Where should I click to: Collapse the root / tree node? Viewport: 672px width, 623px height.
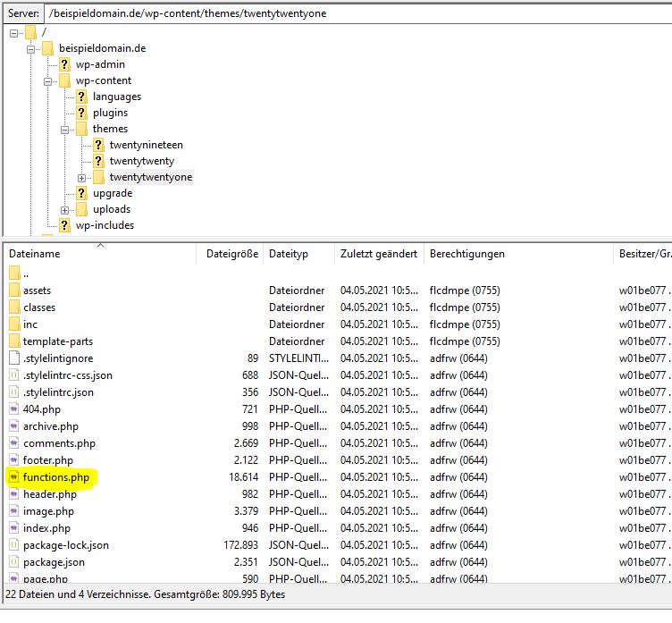[x=13, y=33]
